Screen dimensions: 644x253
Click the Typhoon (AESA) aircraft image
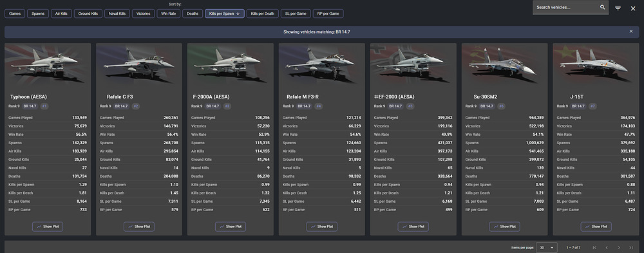pyautogui.click(x=48, y=64)
